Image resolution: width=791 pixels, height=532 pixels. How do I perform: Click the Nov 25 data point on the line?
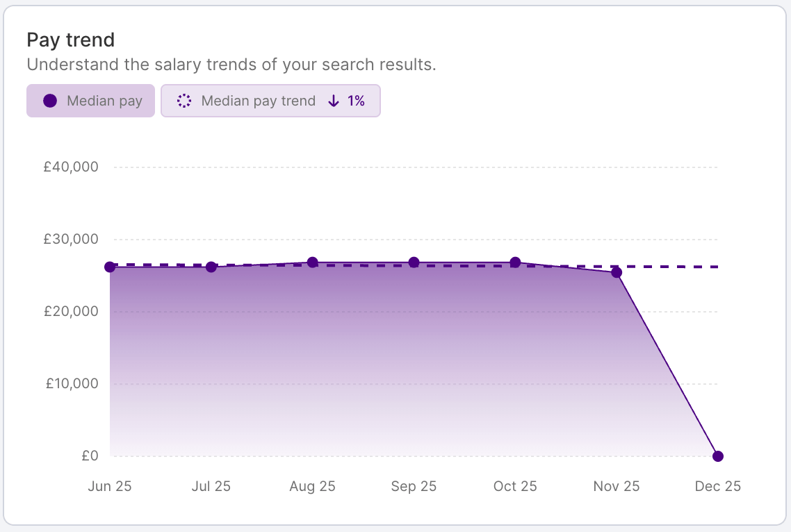point(616,272)
